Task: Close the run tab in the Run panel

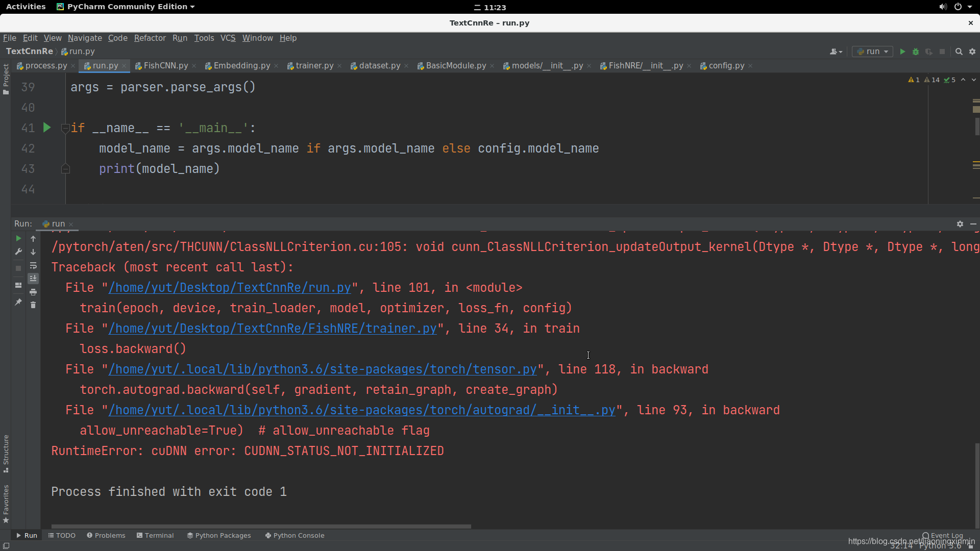Action: pos(71,224)
